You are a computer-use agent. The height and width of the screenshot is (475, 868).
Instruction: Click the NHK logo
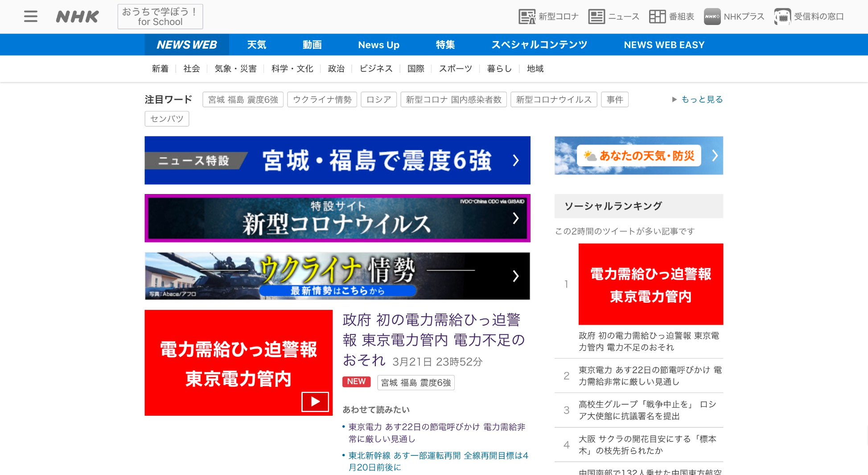(x=77, y=17)
